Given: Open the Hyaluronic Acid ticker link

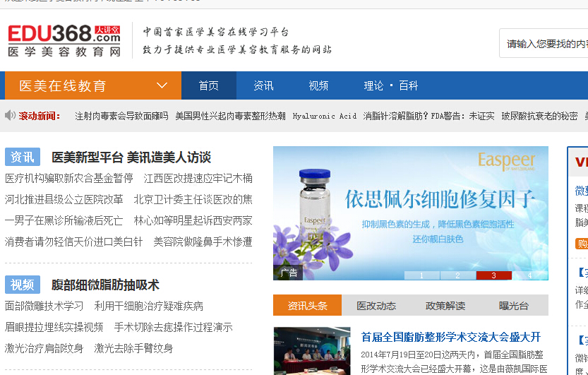Looking at the screenshot, I should [325, 117].
